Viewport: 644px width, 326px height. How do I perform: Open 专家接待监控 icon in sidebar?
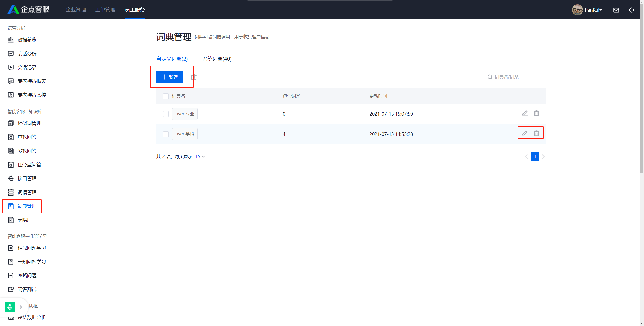click(11, 95)
